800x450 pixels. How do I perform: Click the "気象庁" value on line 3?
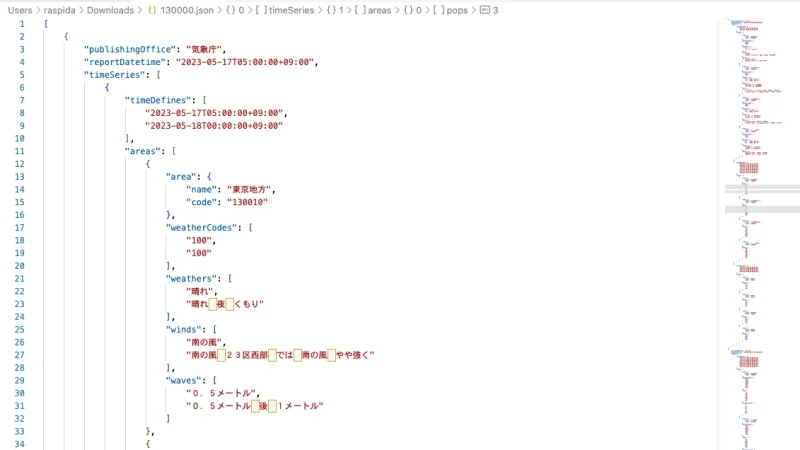coord(204,49)
